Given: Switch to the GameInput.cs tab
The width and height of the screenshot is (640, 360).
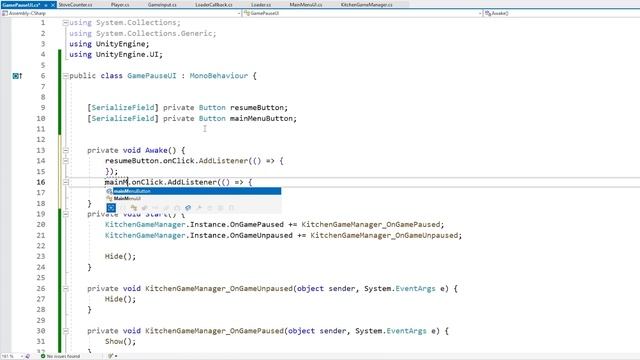Looking at the screenshot, I should tap(162, 4).
